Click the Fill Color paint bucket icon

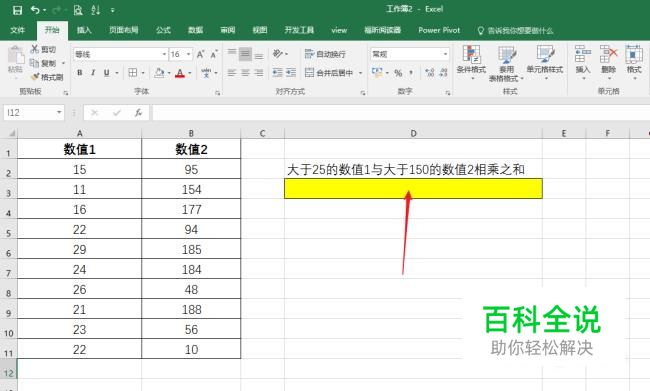click(x=159, y=73)
